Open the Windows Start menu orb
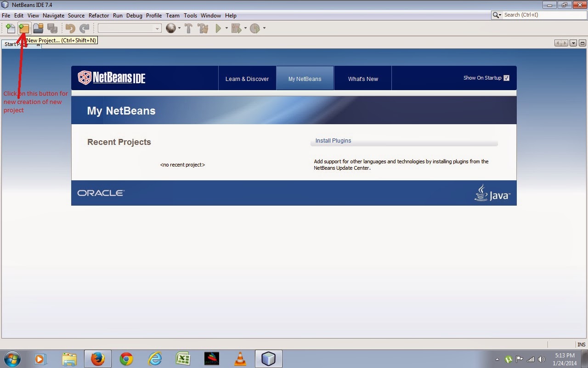 pyautogui.click(x=11, y=359)
